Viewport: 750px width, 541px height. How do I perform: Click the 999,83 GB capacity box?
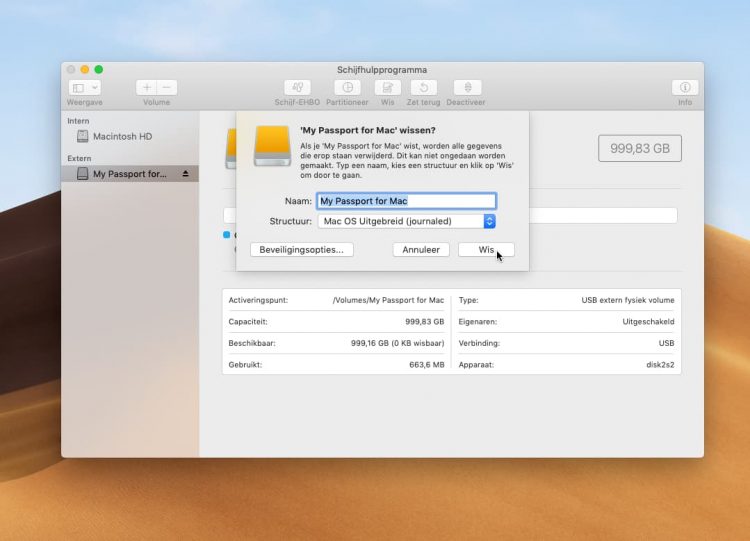[640, 148]
